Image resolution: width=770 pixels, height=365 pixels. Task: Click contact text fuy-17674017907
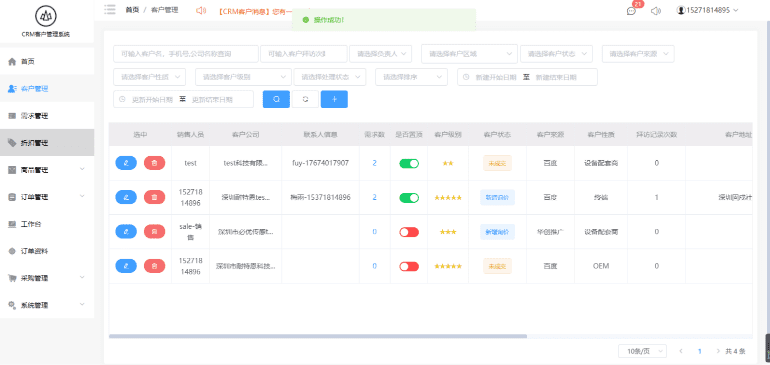click(321, 163)
